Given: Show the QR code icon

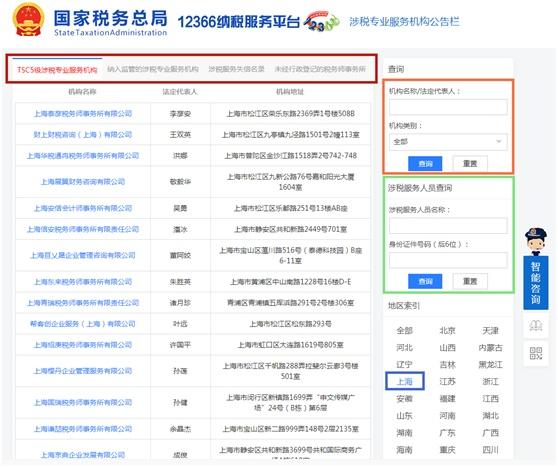Looking at the screenshot, I should tap(536, 353).
